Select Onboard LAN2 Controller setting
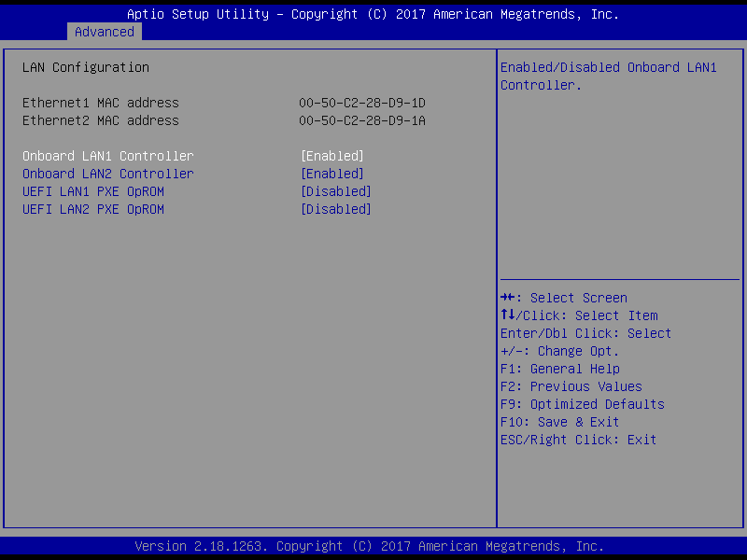The width and height of the screenshot is (747, 560). click(x=108, y=174)
